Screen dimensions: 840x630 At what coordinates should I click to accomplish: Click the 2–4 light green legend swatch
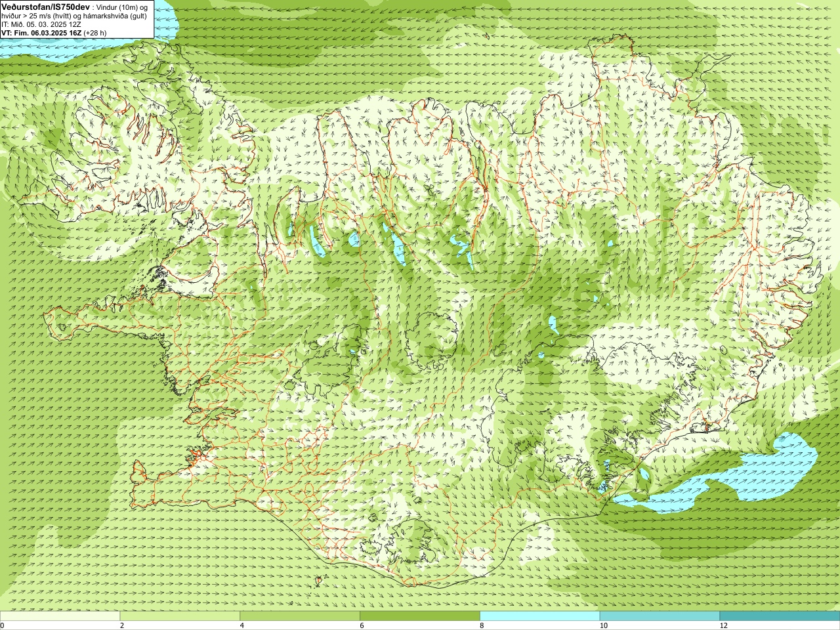tap(180, 616)
